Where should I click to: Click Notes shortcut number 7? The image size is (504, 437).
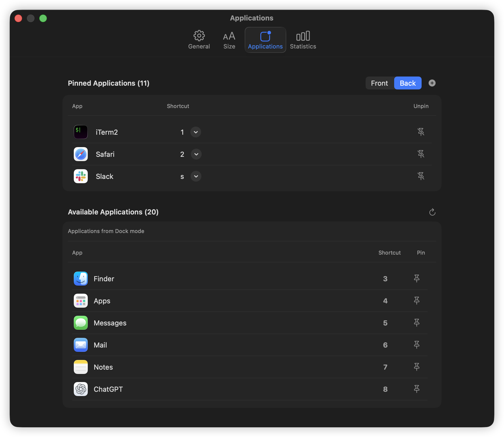click(385, 367)
